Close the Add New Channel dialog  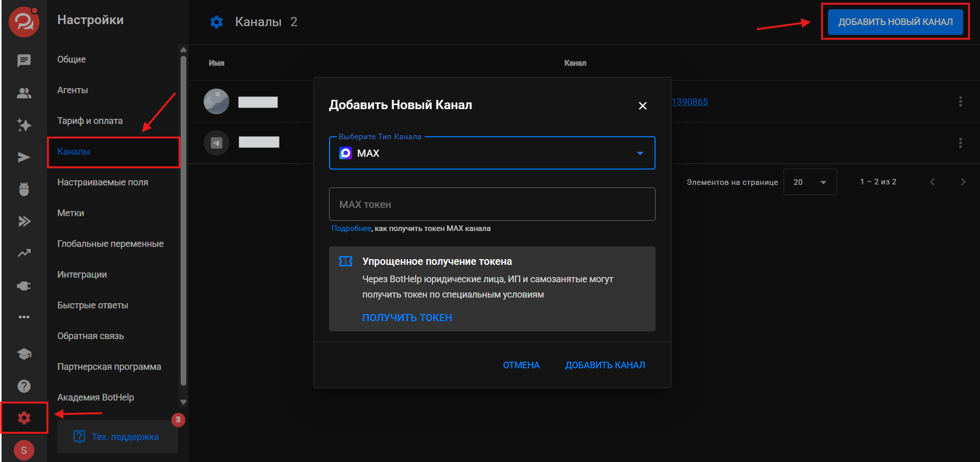click(643, 106)
